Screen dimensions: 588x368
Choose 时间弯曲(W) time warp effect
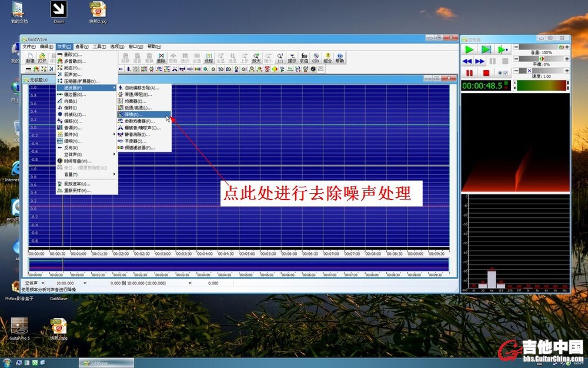(x=86, y=161)
